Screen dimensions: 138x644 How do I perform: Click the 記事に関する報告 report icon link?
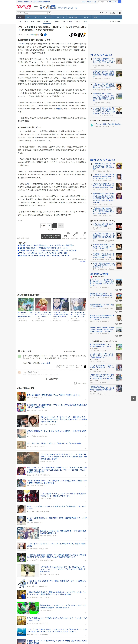click(x=23, y=238)
